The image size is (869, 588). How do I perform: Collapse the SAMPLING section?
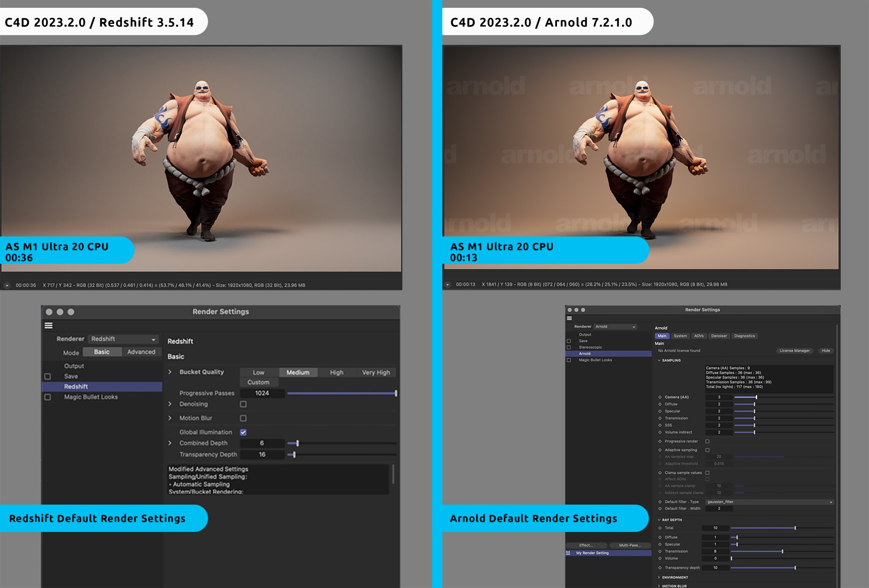coord(659,360)
